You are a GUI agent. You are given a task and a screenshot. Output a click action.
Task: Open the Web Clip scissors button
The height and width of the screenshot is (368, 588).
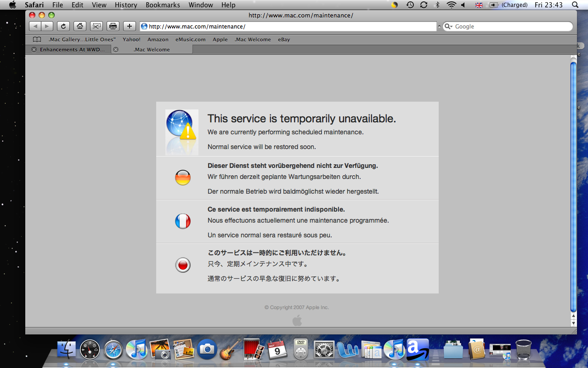[96, 26]
